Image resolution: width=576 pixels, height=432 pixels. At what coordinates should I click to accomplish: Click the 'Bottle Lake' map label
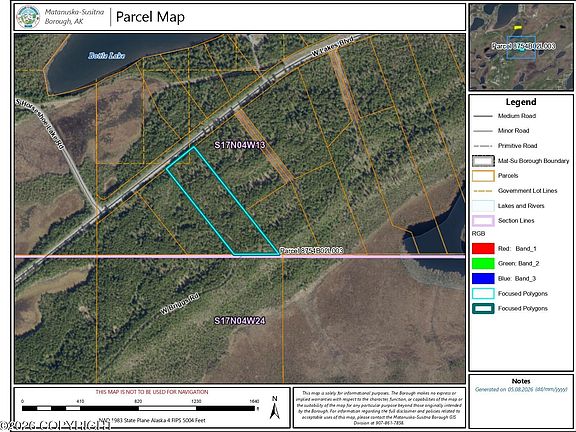(107, 56)
